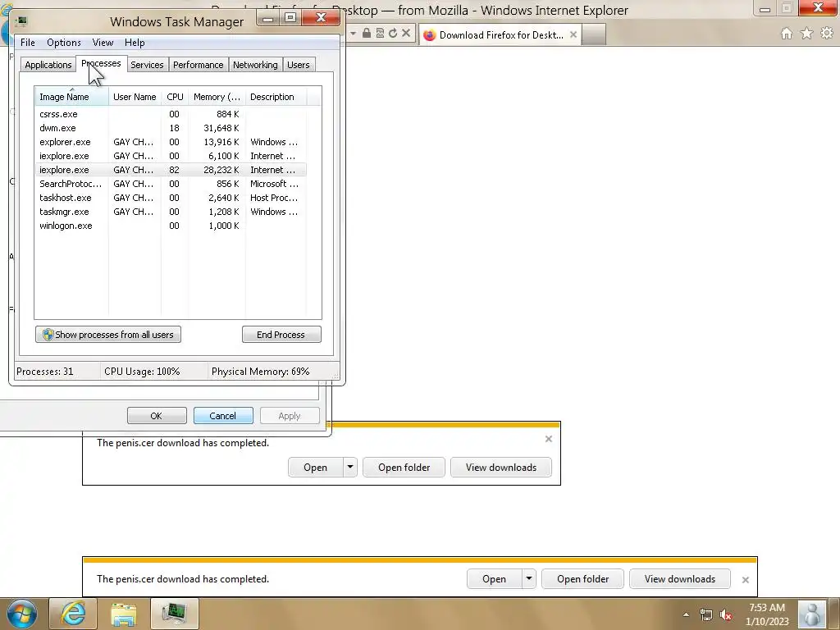Refresh the page with the reload icon
840x630 pixels.
[393, 33]
